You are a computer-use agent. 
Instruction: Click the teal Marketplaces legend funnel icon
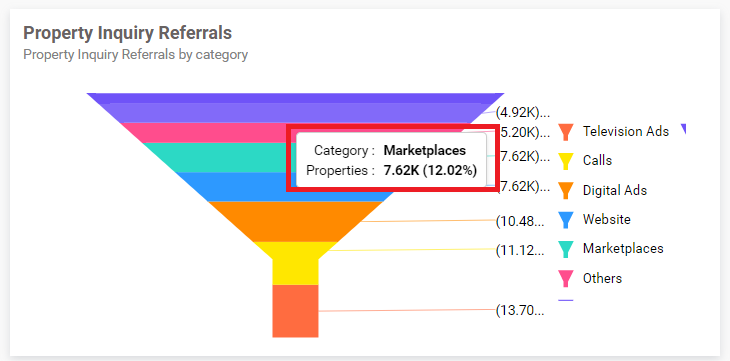(566, 249)
